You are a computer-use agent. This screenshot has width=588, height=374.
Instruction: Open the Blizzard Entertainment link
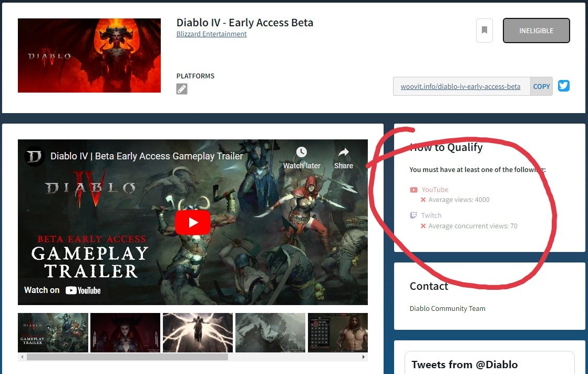211,34
